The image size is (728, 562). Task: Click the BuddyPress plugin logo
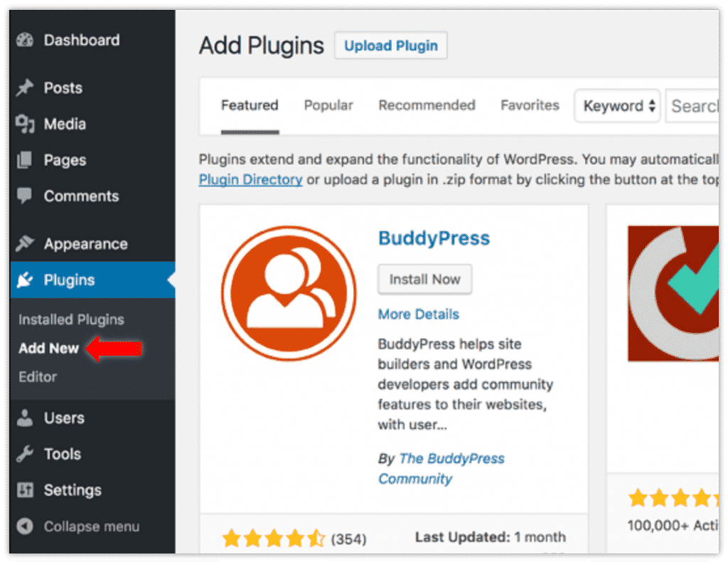[289, 294]
